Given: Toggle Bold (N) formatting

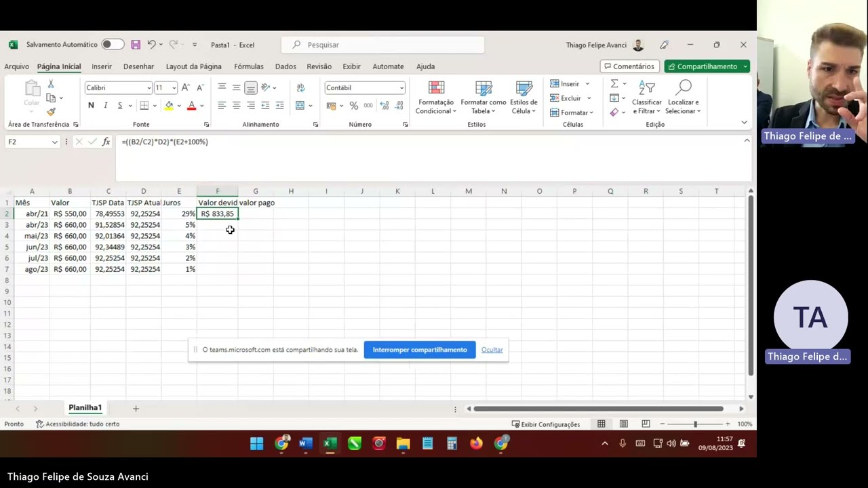Looking at the screenshot, I should 91,106.
